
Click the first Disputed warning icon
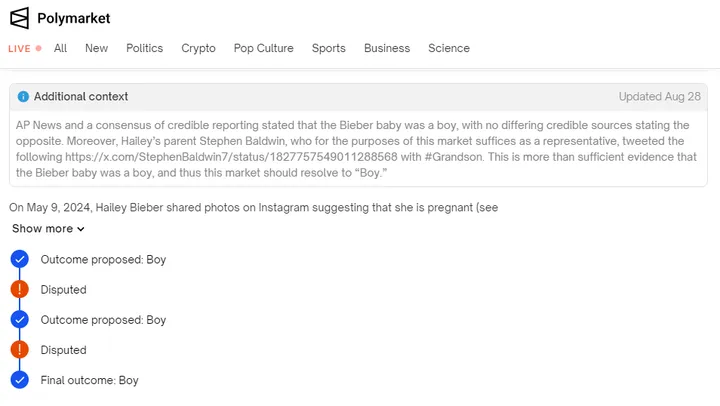tap(19, 289)
